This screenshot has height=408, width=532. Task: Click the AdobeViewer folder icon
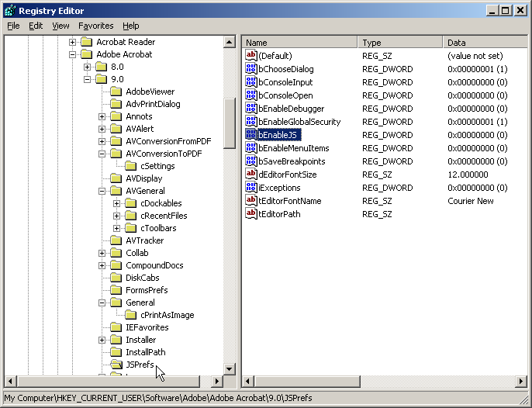click(x=116, y=92)
